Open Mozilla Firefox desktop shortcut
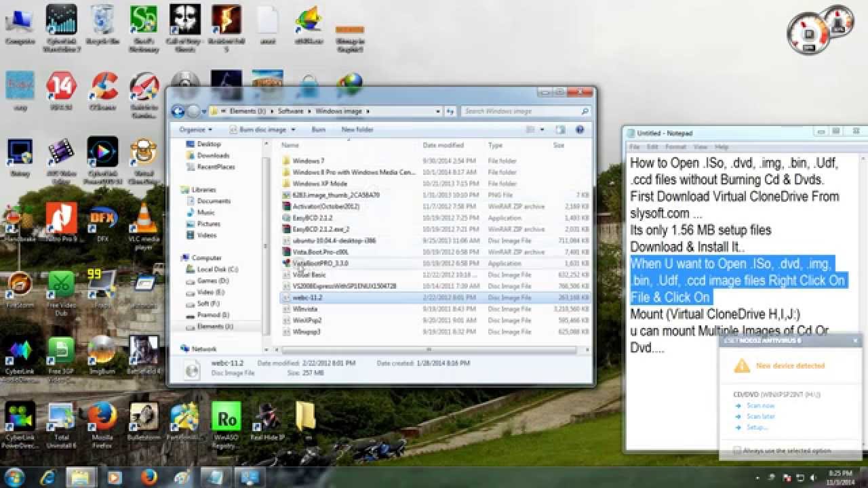This screenshot has height=488, width=868. 103,424
